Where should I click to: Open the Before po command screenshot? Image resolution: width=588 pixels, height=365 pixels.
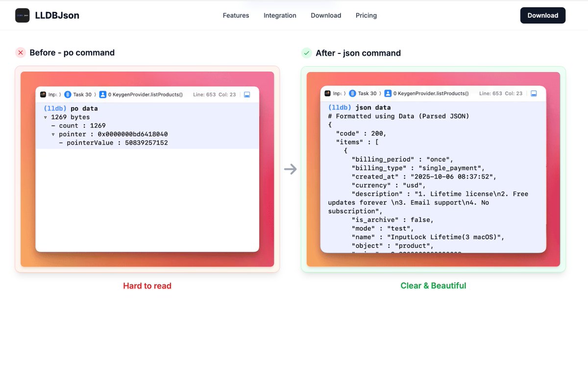[x=147, y=169]
